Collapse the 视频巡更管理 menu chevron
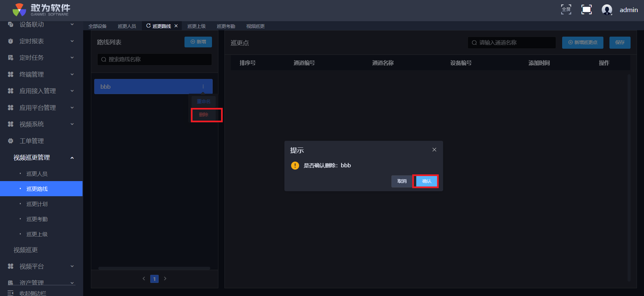Viewport: 644px width, 296px height. (72, 158)
